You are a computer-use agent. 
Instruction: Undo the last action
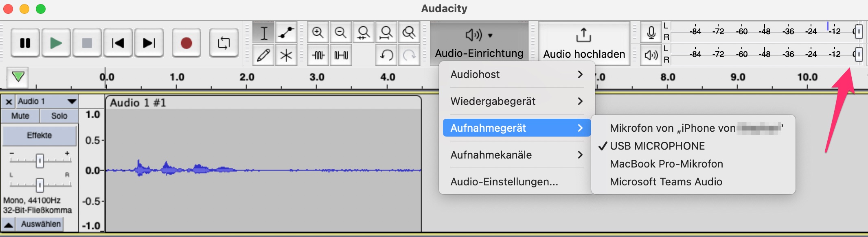pyautogui.click(x=386, y=55)
